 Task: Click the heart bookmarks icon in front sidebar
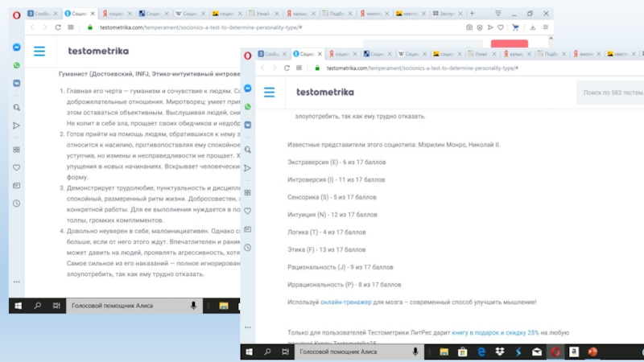click(248, 212)
